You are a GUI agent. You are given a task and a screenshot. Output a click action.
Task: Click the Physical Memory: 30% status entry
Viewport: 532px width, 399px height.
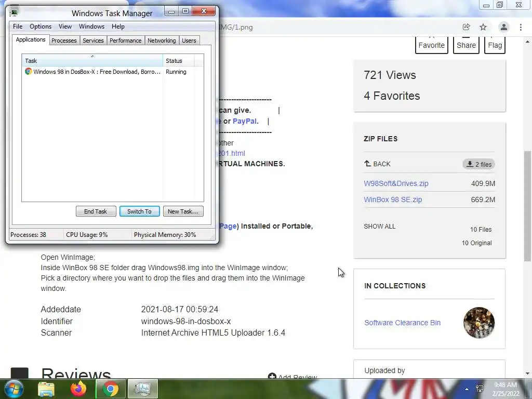pyautogui.click(x=165, y=235)
